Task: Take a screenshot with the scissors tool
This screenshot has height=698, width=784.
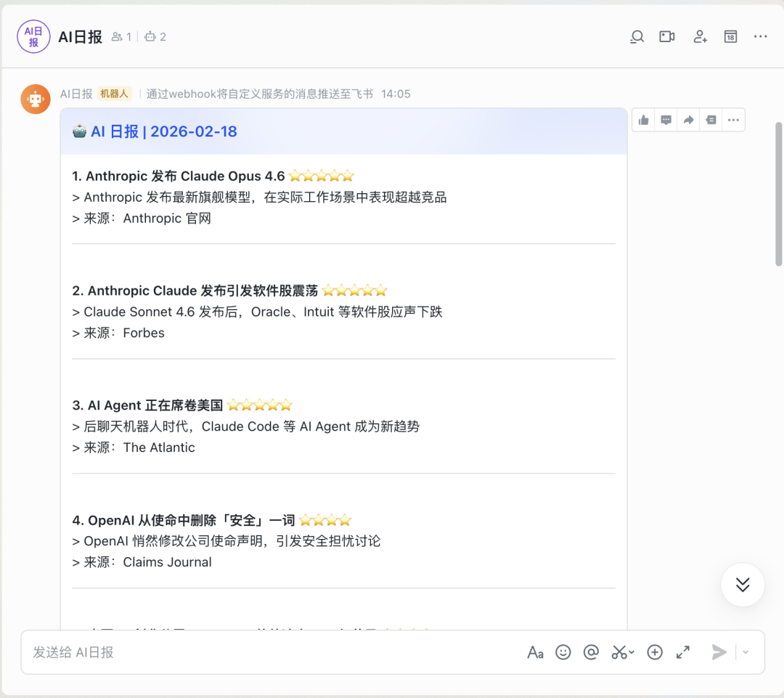Action: (x=619, y=652)
